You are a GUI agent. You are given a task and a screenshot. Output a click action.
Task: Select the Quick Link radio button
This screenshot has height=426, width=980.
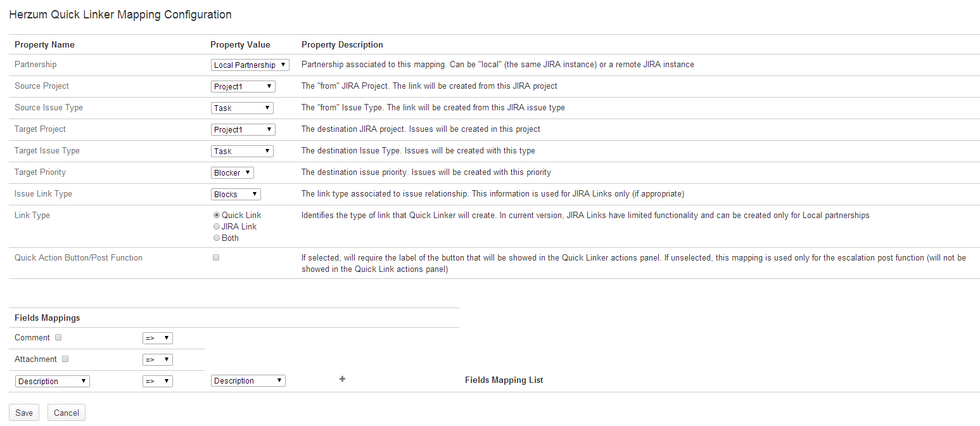tap(217, 216)
